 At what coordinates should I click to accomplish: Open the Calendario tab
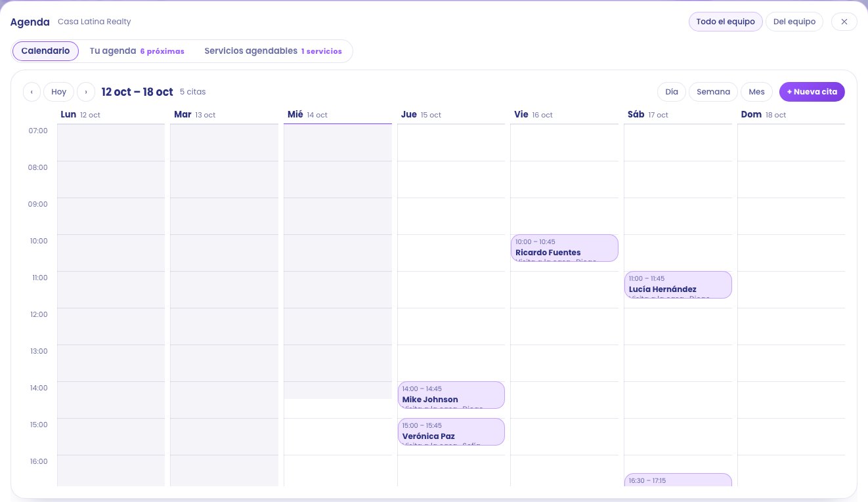[45, 51]
